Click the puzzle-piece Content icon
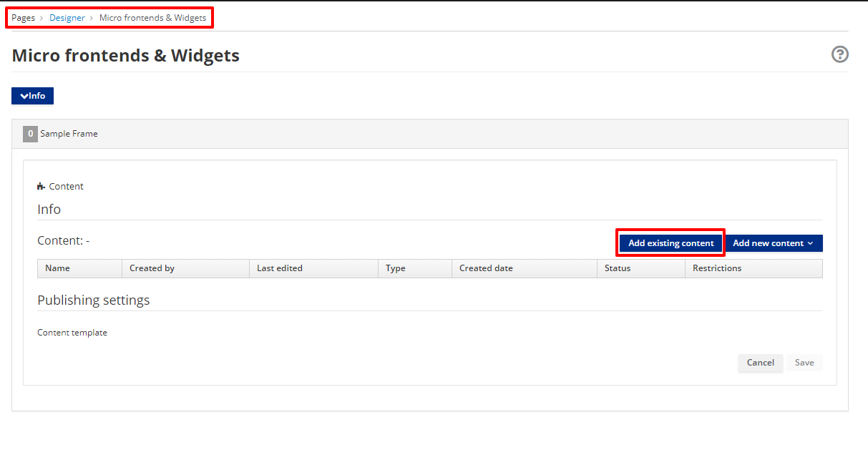 click(x=41, y=187)
